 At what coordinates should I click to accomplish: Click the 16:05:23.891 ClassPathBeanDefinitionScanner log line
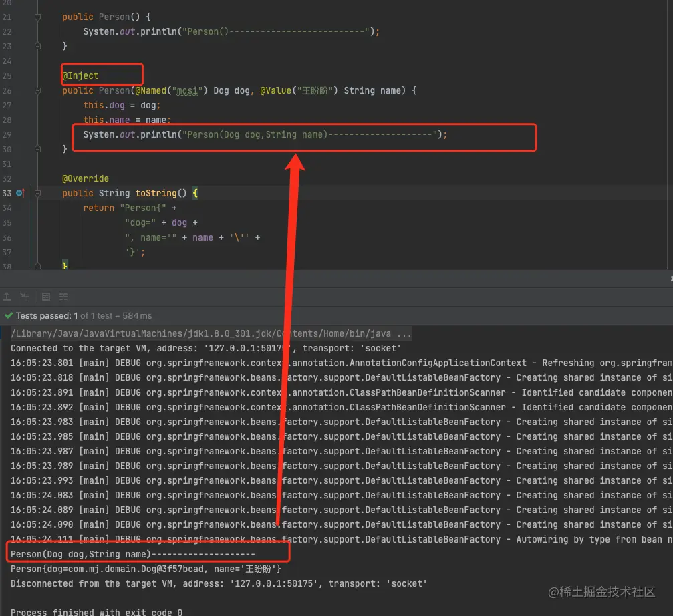(342, 392)
